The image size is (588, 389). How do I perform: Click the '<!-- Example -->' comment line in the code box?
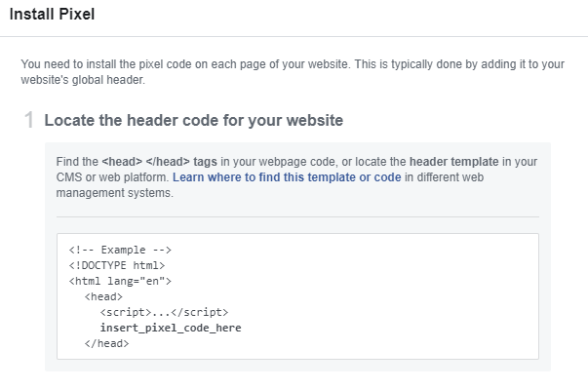click(x=120, y=250)
